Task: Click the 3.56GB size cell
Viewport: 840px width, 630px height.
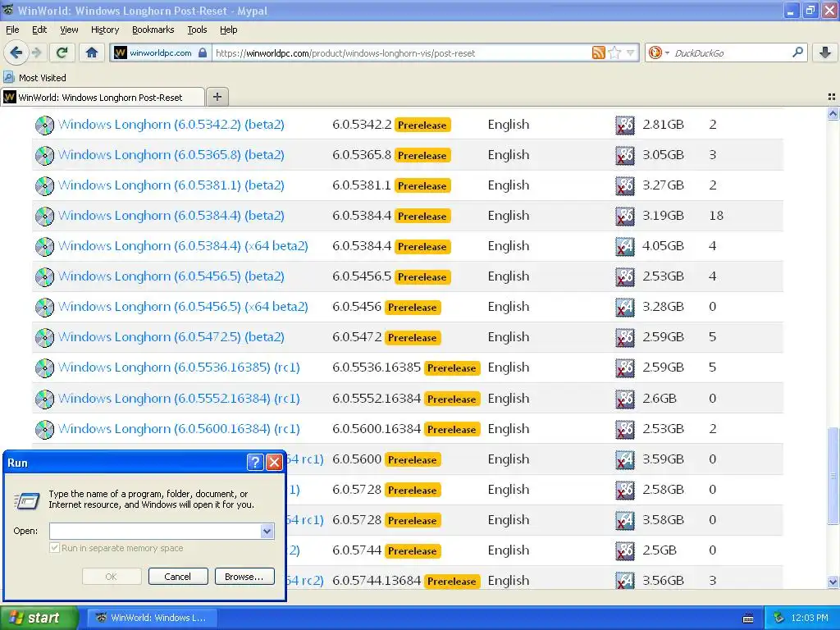Action: click(663, 581)
